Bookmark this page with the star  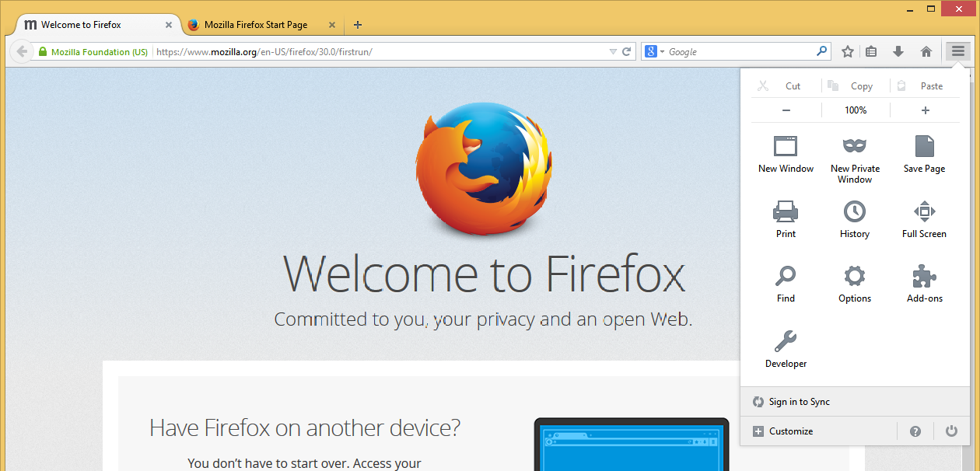(848, 51)
